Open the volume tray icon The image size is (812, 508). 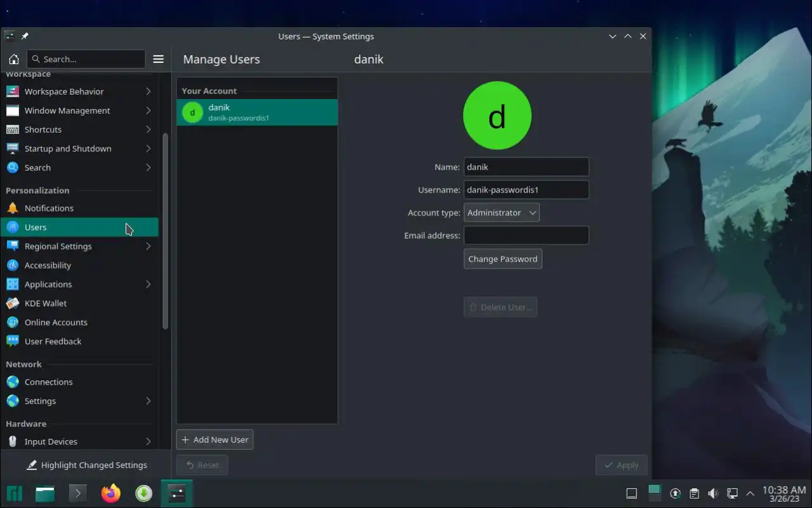click(x=713, y=493)
